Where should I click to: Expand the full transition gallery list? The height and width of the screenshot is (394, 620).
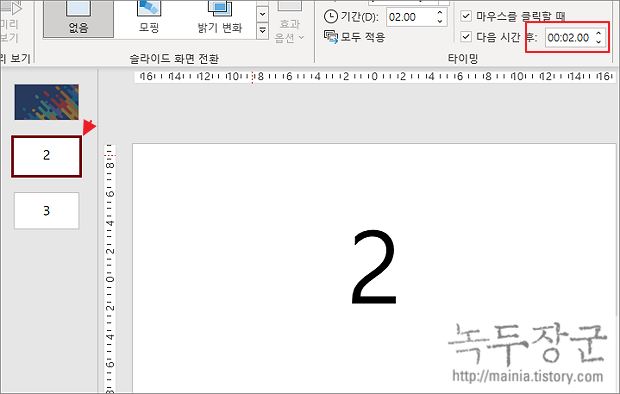coord(262,30)
